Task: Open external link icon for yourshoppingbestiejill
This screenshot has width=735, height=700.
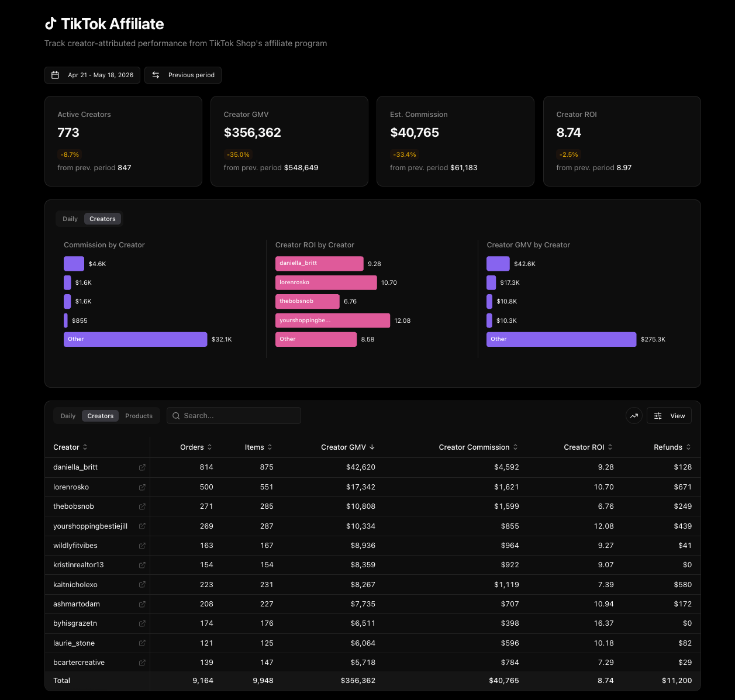Action: click(x=142, y=526)
